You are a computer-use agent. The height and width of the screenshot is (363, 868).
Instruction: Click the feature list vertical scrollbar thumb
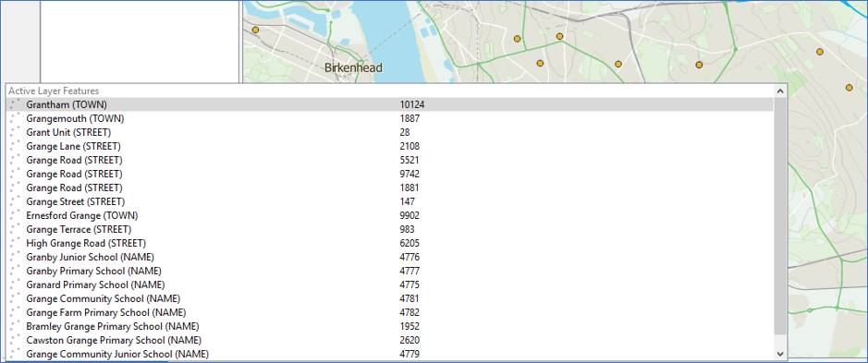pos(780,216)
